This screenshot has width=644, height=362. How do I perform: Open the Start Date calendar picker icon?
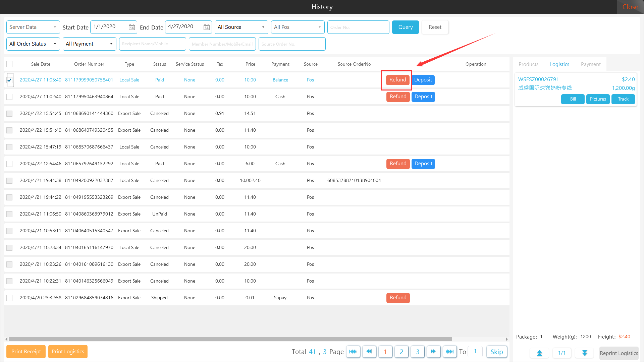[x=132, y=27]
